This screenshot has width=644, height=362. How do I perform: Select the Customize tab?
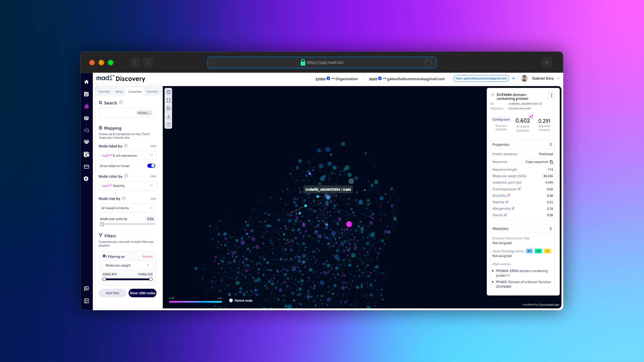pos(135,92)
